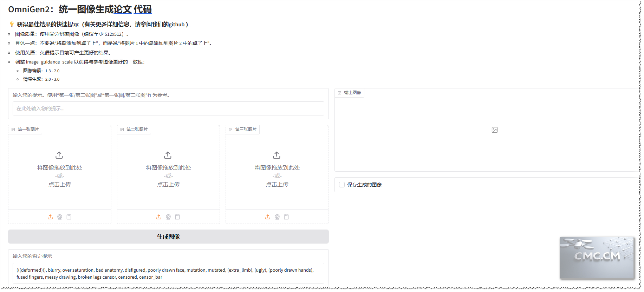644x292 pixels.
Task: Click text 情境生成: 2.0 - 3.0
Action: (41, 79)
